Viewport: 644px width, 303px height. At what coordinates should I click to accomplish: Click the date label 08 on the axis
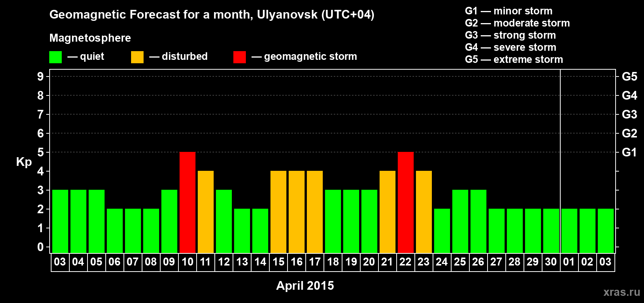tap(151, 262)
